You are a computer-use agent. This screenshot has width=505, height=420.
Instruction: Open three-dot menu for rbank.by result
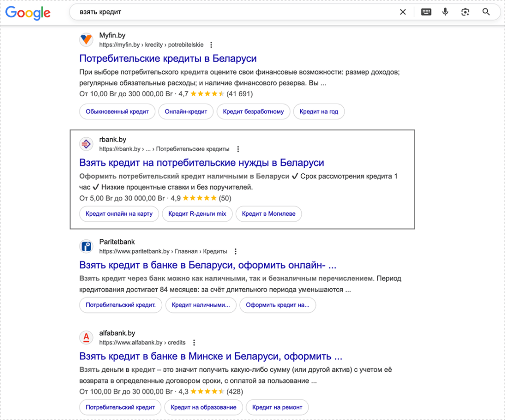tap(238, 149)
